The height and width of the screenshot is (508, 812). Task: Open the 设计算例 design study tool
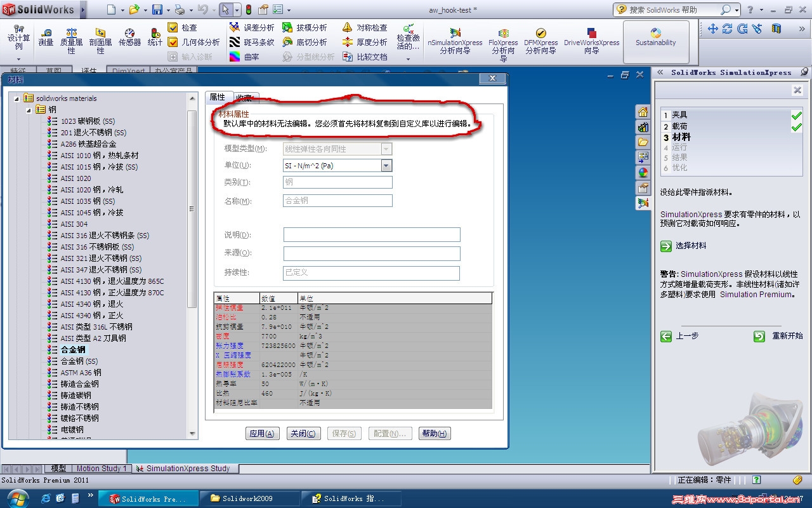coord(18,37)
